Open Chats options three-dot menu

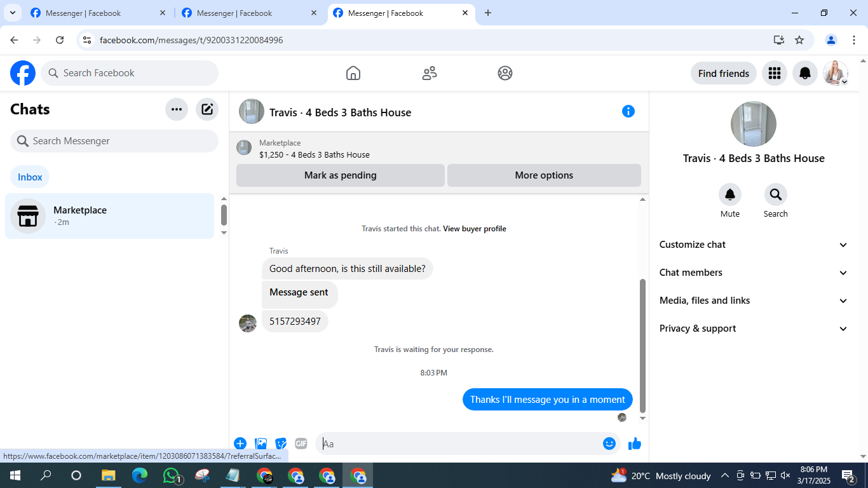point(177,109)
